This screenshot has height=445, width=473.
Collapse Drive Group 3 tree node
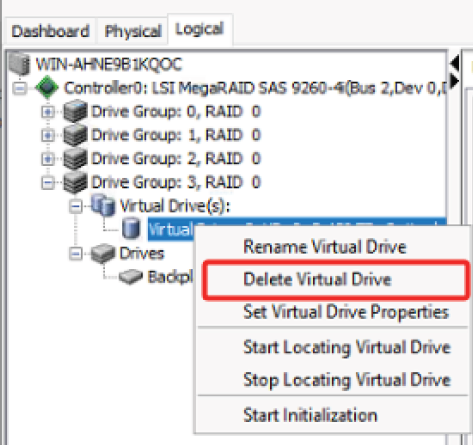48,183
